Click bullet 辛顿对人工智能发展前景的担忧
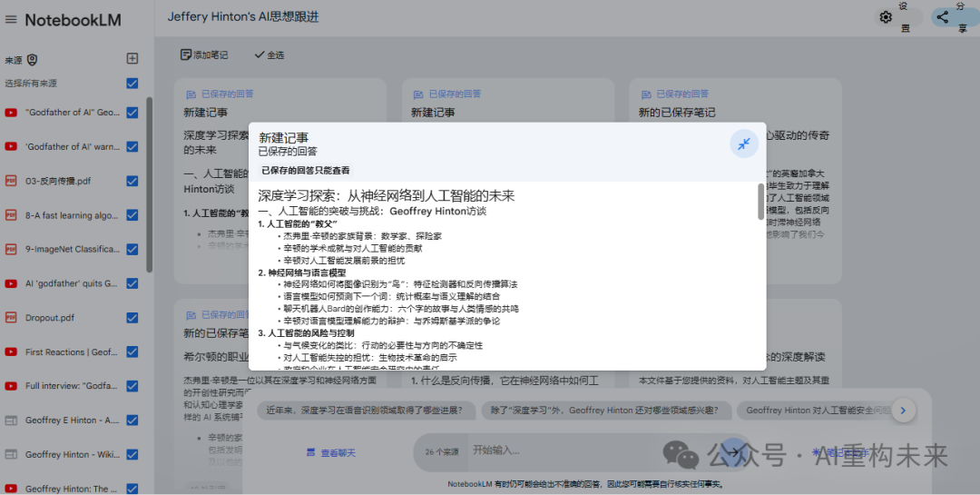Image resolution: width=980 pixels, height=495 pixels. [x=344, y=261]
